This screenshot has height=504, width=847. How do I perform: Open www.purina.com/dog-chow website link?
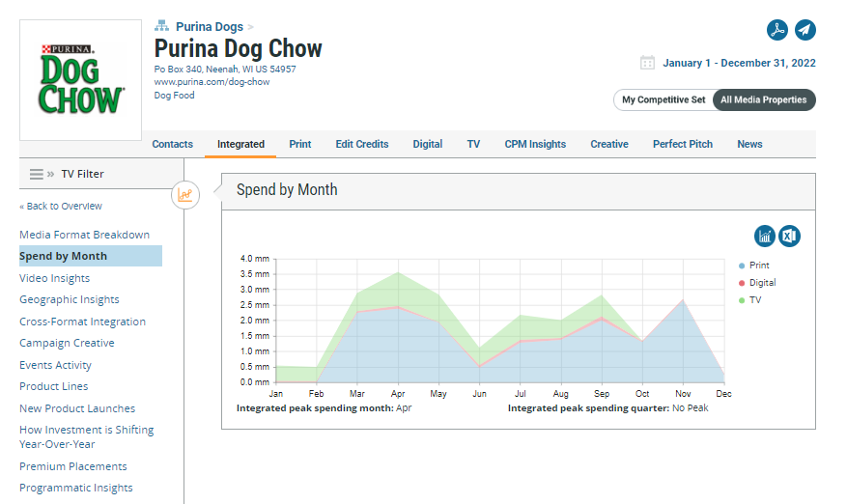212,82
